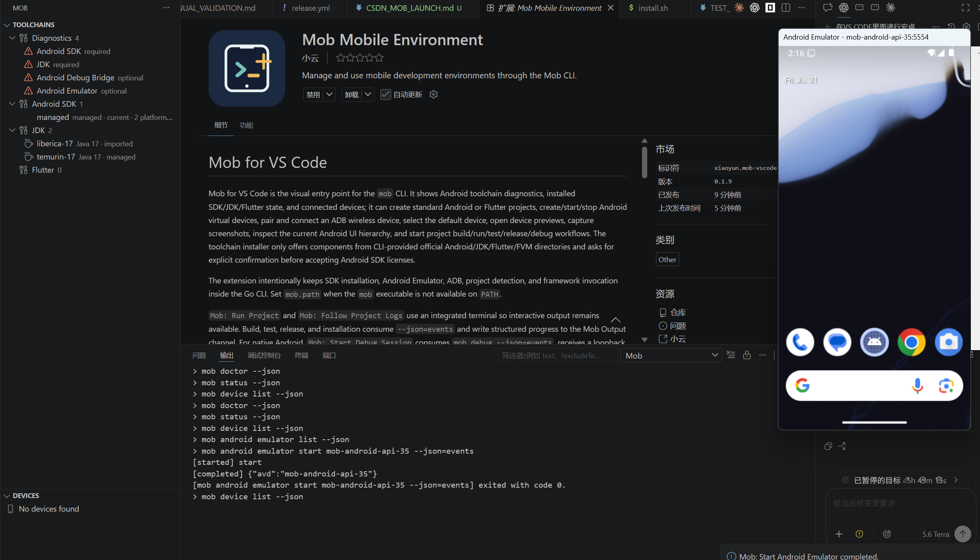The height and width of the screenshot is (560, 980).
Task: Open the Codex tab in side panel
Action: [x=843, y=8]
